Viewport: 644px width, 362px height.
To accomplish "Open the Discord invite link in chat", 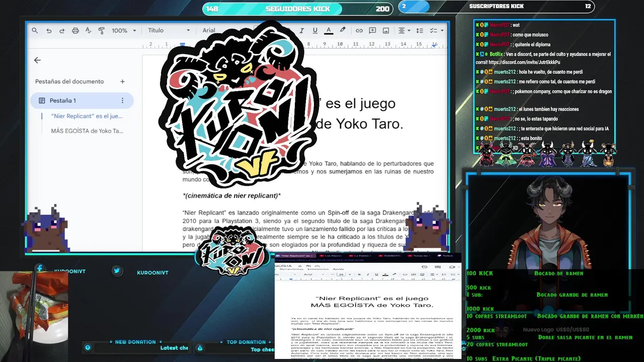I will 524,63.
